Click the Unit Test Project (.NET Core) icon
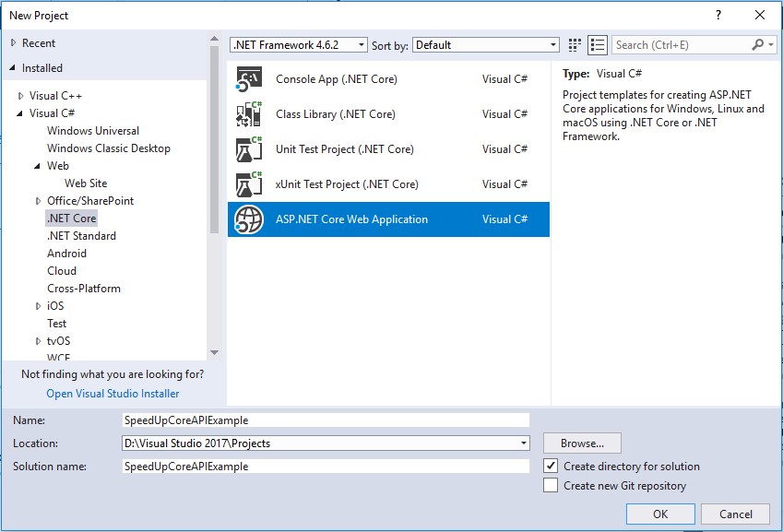Viewport: 783px width, 532px height. pyautogui.click(x=249, y=149)
